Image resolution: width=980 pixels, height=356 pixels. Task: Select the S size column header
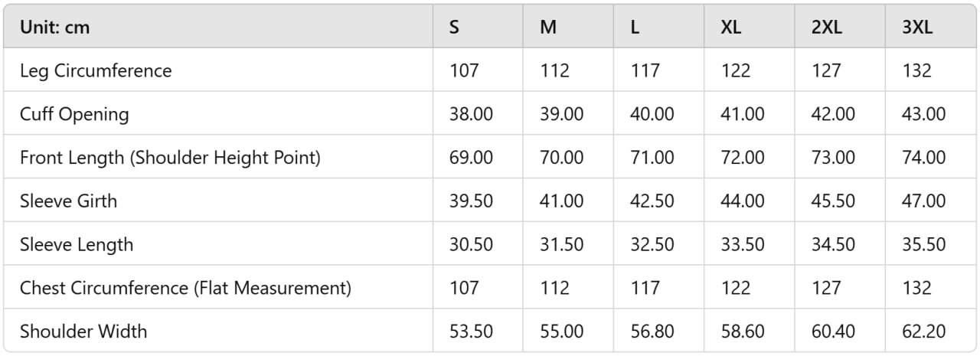[x=455, y=28]
